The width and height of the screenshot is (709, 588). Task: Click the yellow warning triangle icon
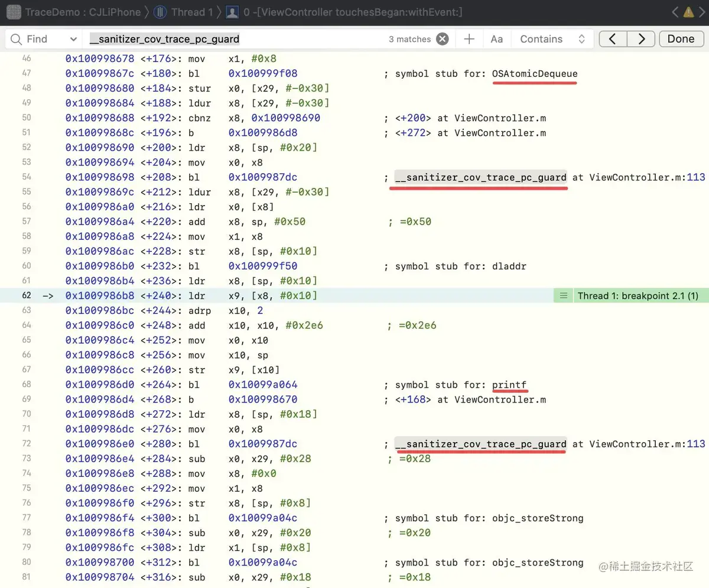coord(688,12)
